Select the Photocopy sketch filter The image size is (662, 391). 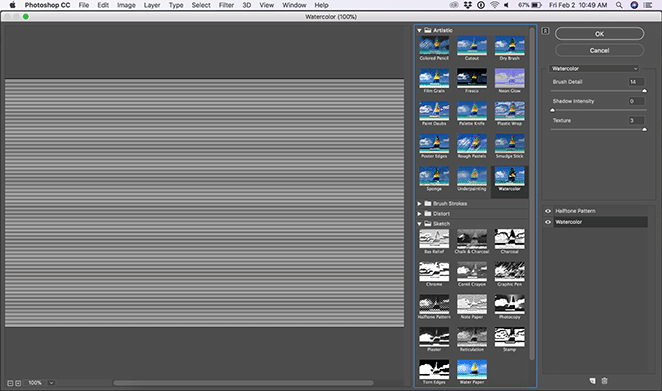click(510, 304)
